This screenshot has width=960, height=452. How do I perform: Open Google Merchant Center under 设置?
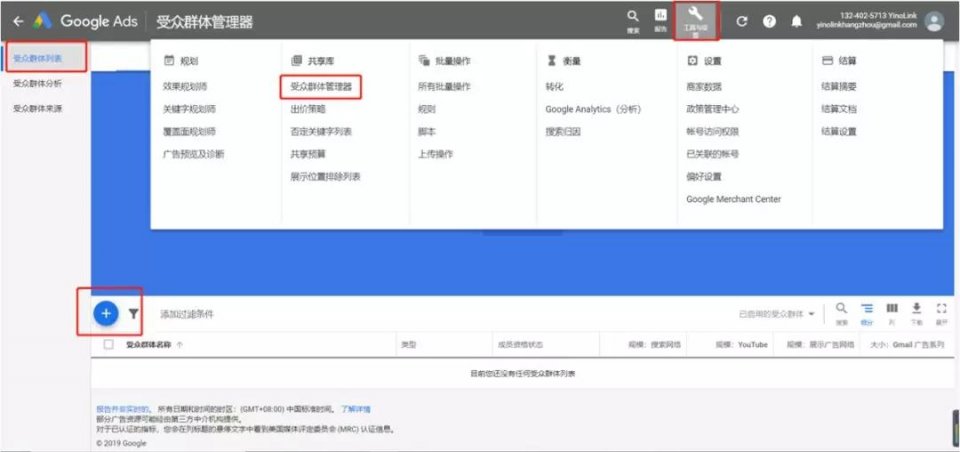pos(733,199)
